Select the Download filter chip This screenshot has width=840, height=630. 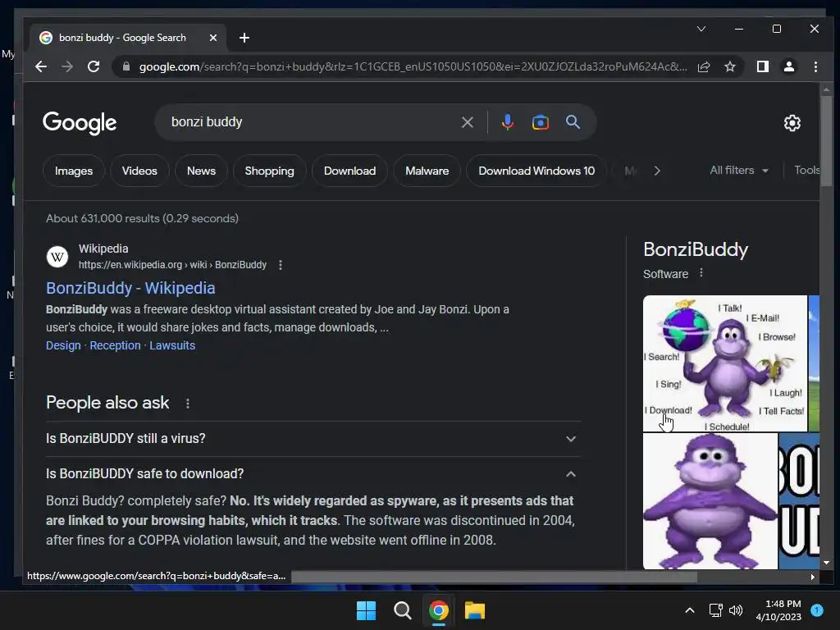349,171
